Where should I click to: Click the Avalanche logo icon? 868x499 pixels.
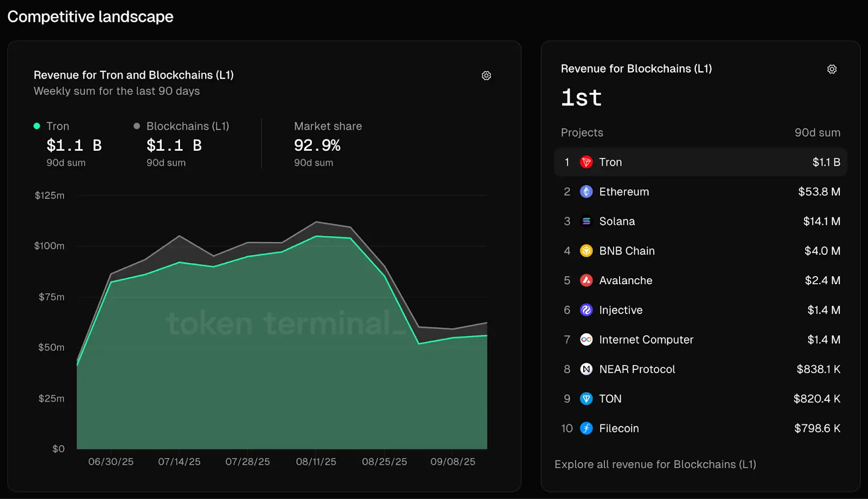point(586,280)
